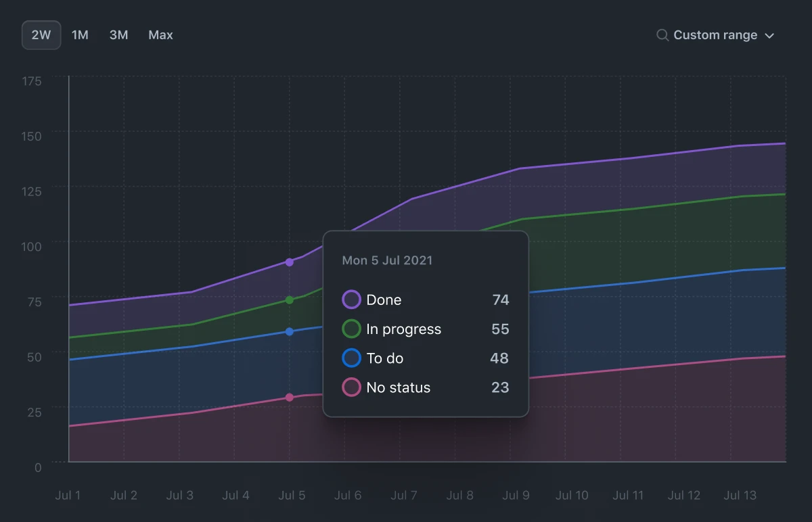Expand the date range selector
The height and width of the screenshot is (522, 812).
click(x=715, y=34)
